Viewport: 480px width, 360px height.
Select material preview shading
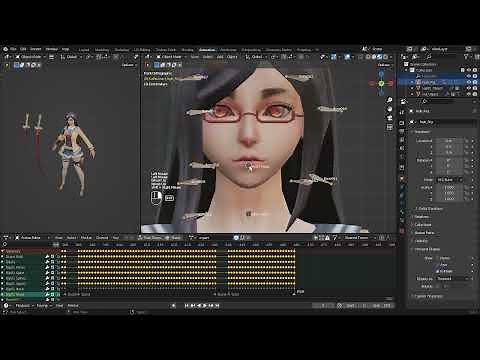click(x=380, y=57)
